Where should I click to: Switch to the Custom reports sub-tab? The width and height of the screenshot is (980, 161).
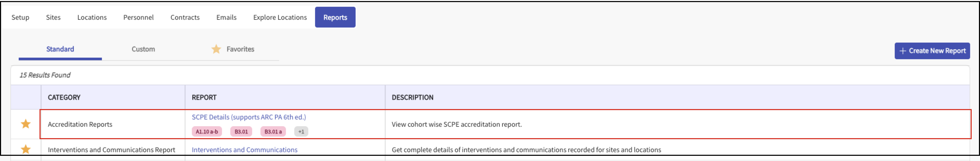(143, 49)
